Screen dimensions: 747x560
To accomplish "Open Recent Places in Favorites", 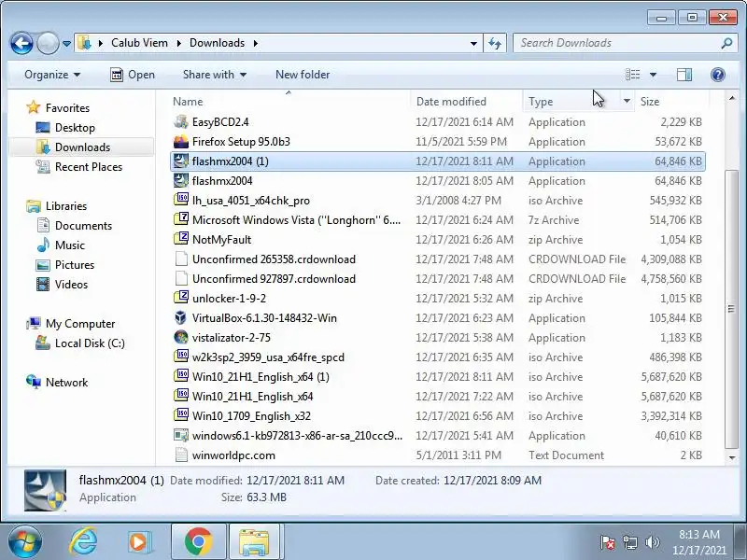I will pos(89,167).
